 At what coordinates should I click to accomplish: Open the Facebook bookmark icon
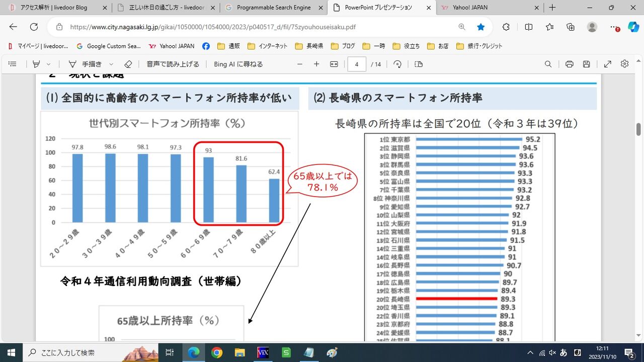[206, 46]
